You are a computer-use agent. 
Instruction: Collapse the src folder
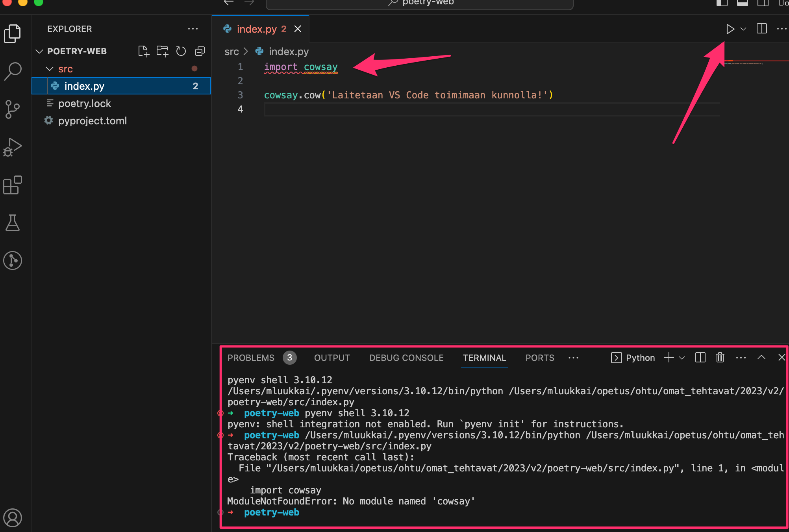coord(50,69)
